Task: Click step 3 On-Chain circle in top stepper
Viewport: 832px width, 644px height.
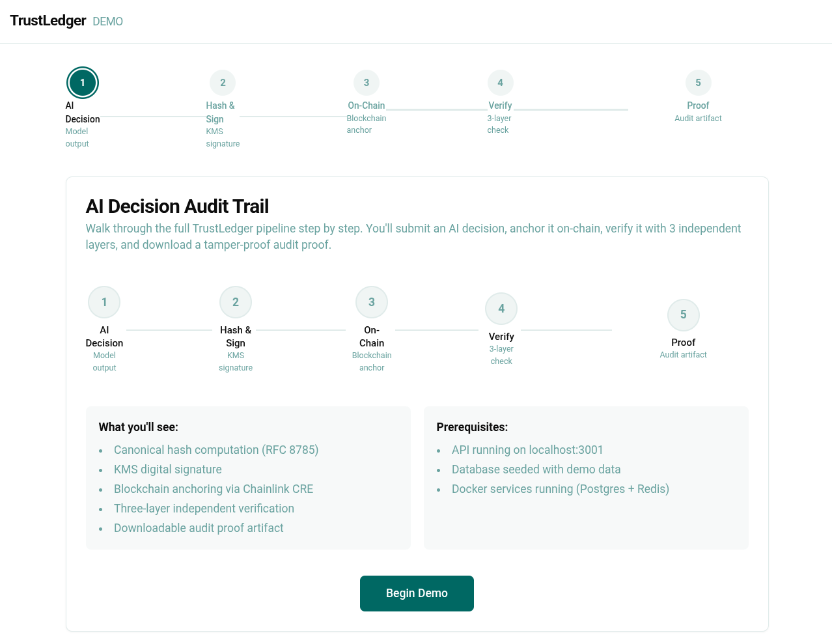Action: [x=367, y=83]
